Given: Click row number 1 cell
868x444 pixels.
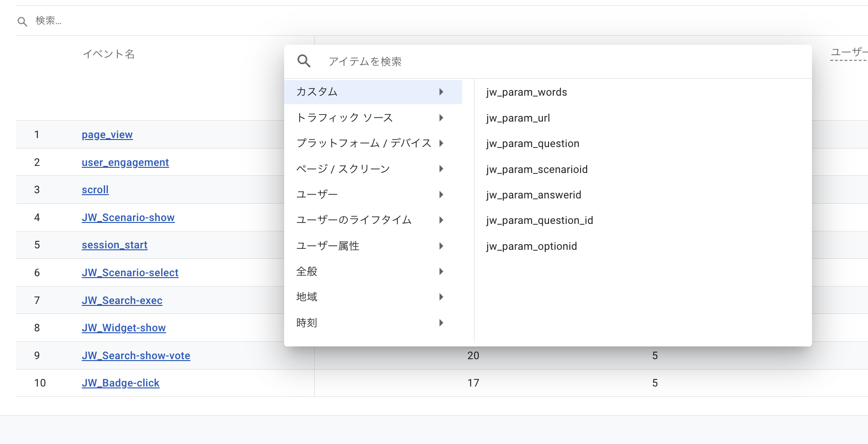Looking at the screenshot, I should tap(37, 135).
